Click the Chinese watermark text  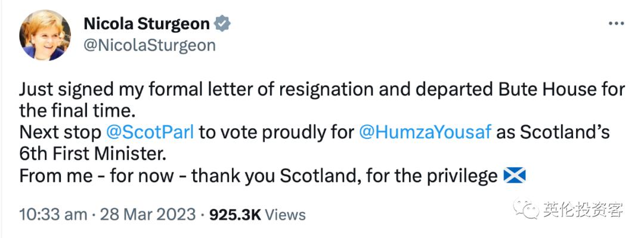pyautogui.click(x=583, y=209)
